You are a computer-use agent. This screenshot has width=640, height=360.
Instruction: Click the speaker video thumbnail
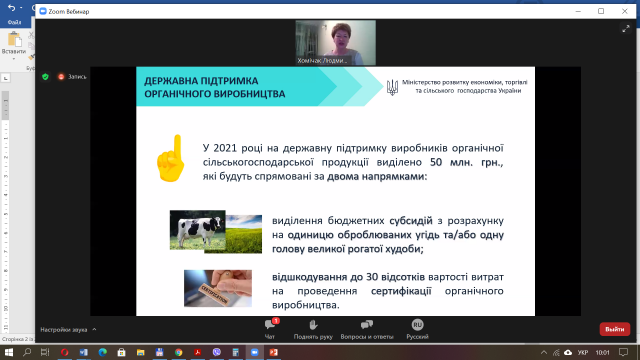(x=336, y=42)
